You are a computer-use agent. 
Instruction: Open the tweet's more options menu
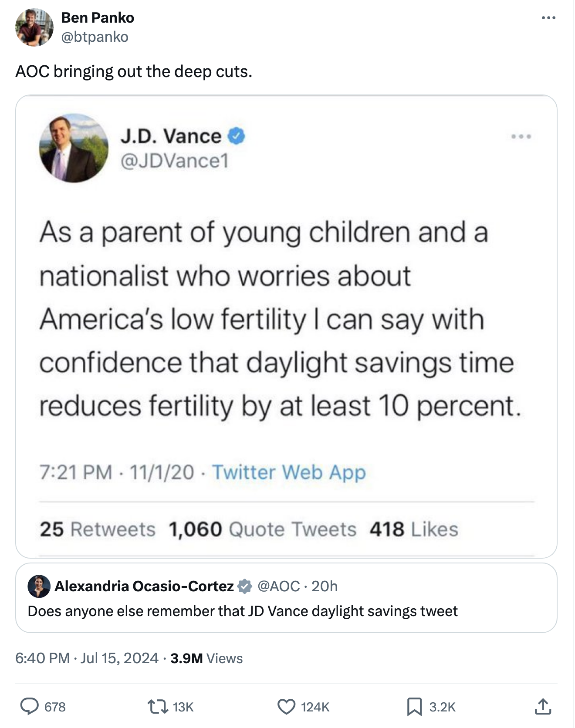tap(548, 18)
